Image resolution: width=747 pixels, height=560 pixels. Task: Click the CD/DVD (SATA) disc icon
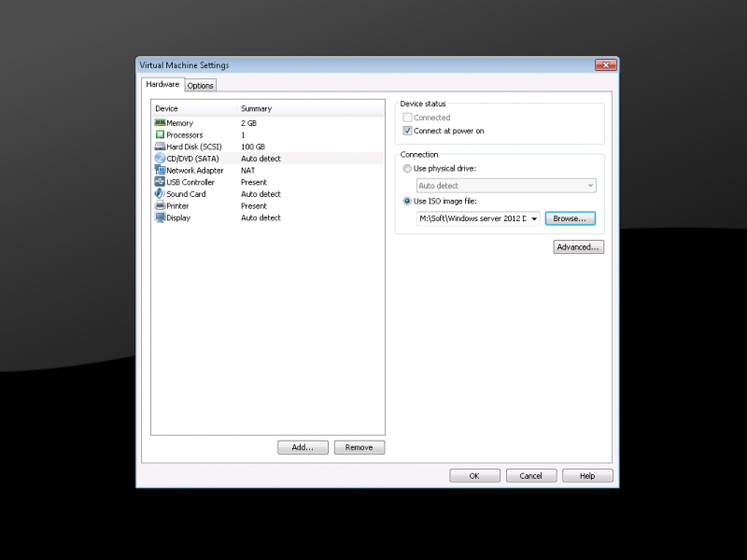[x=160, y=158]
